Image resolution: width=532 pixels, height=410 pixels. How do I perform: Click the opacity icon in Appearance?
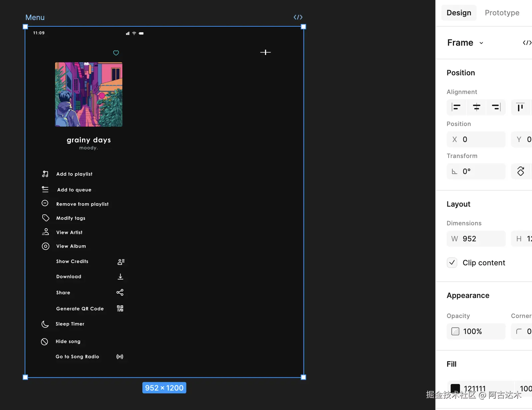pos(455,331)
